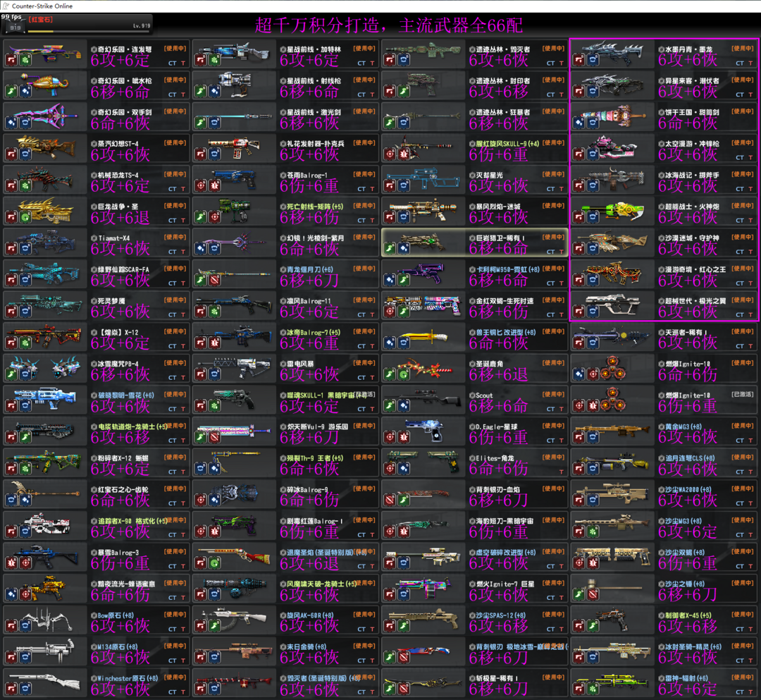Click the red slash part icon on 背刺银刃-血焰

click(x=390, y=501)
